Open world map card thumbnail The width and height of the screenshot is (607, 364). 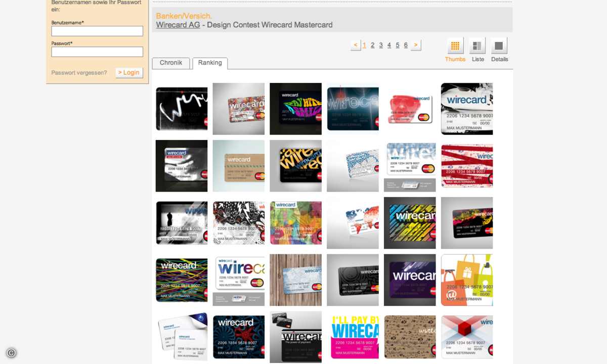[353, 223]
